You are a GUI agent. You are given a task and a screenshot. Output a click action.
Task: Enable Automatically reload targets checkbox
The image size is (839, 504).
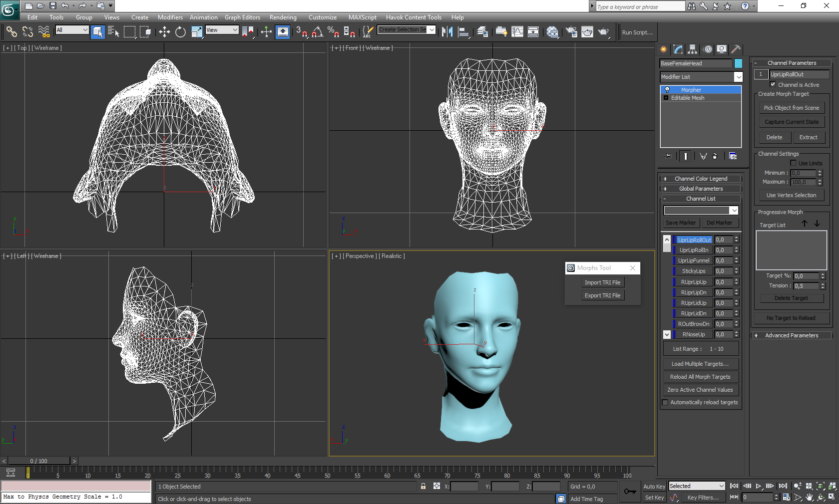(x=665, y=402)
